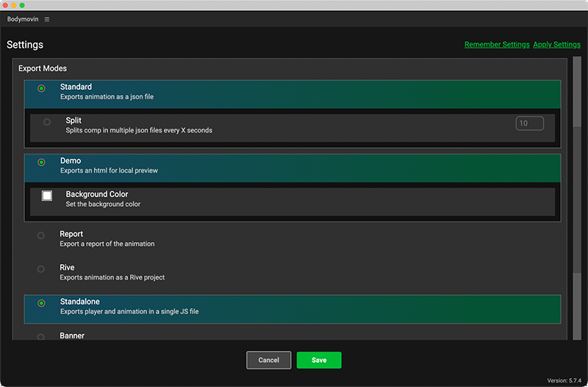Enable the Rive export mode
Screen dimensions: 588x387
pos(41,269)
